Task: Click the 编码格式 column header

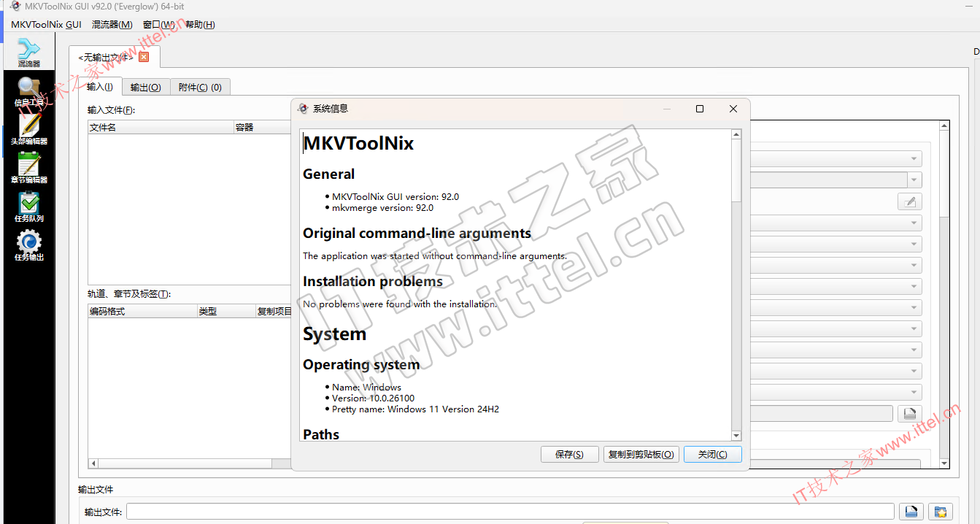Action: (142, 312)
